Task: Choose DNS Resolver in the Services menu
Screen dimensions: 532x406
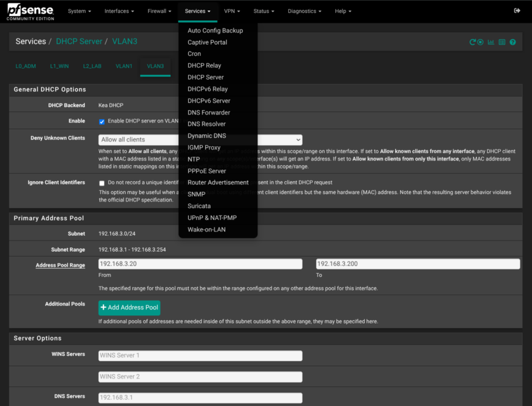Action: (x=207, y=124)
